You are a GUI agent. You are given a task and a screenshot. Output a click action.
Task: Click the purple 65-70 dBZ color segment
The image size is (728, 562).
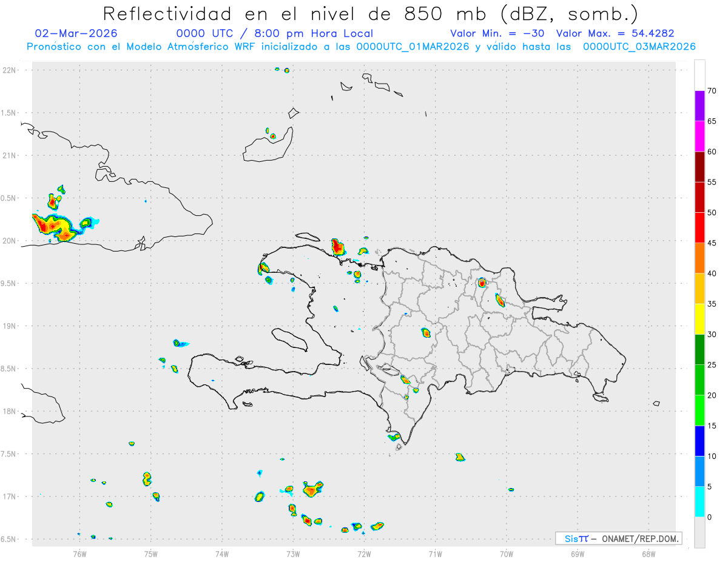699,105
